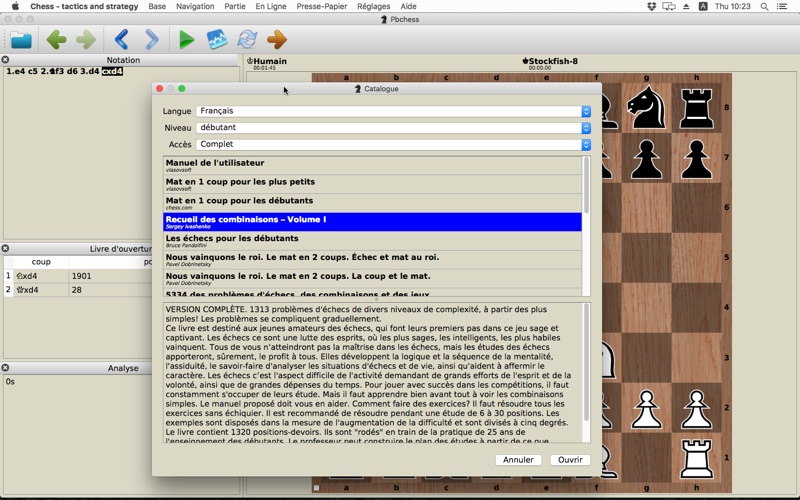Open Notification Center list icon
The height and width of the screenshot is (500, 800).
coord(782,6)
